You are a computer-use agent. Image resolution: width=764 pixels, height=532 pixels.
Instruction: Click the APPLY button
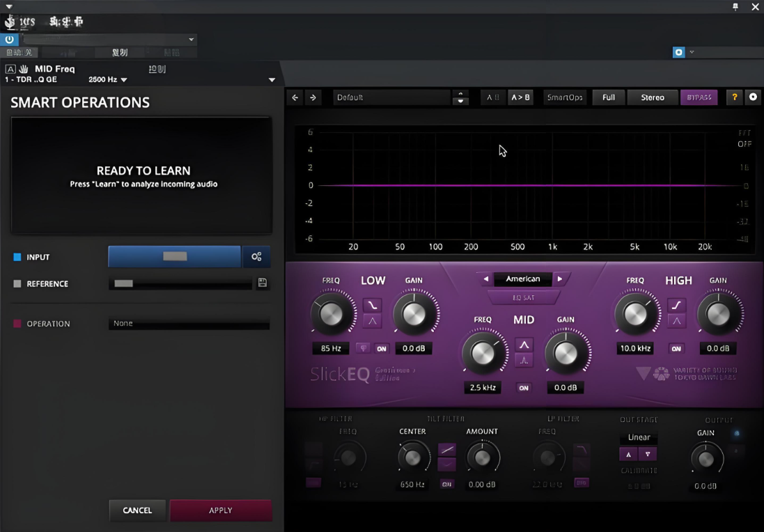(221, 510)
